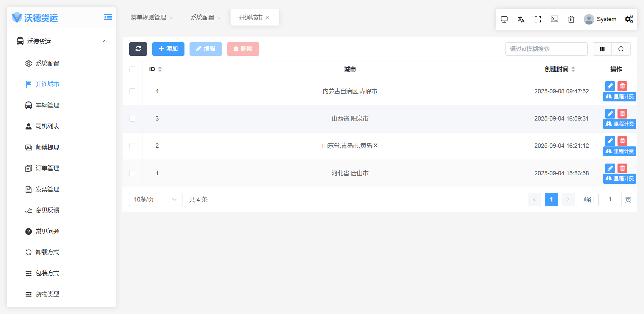
Task: Open layout settings gears icon
Action: pos(629,19)
